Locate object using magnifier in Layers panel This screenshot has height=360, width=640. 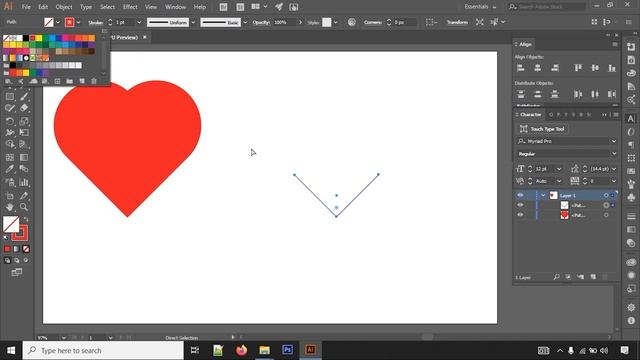[556, 277]
